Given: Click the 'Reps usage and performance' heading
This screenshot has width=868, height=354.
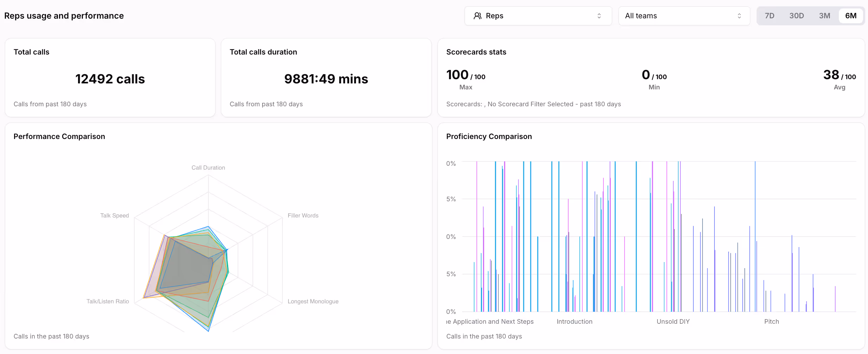Looking at the screenshot, I should (64, 16).
